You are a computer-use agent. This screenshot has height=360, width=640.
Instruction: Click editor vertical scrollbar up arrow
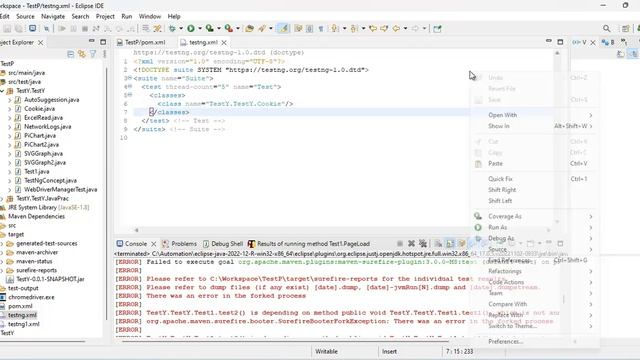(557, 53)
